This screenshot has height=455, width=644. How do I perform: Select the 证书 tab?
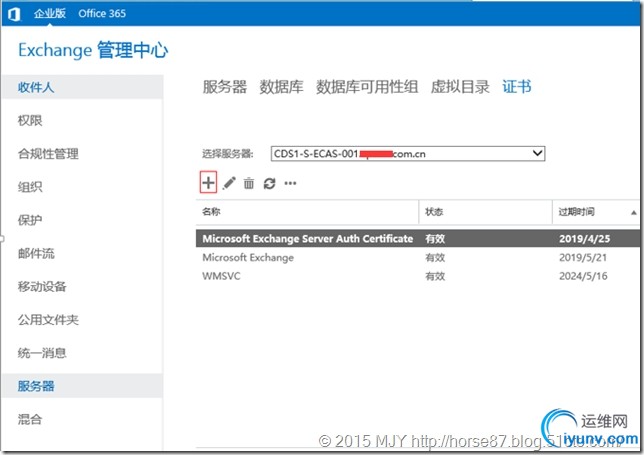[517, 87]
